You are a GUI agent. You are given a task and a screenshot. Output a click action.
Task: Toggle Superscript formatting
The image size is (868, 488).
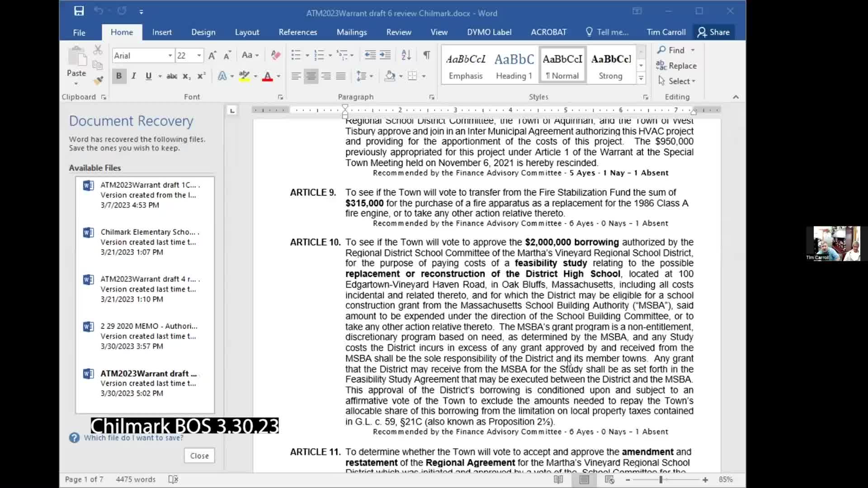point(202,76)
